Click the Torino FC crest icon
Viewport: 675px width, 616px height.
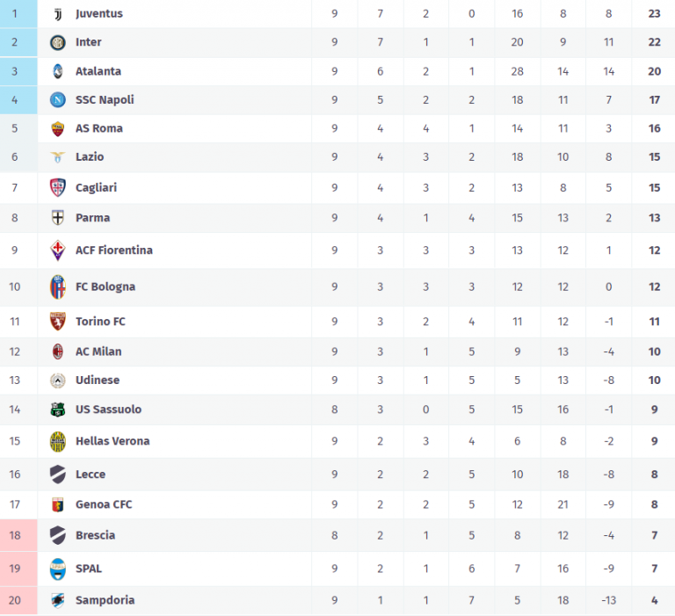(58, 322)
